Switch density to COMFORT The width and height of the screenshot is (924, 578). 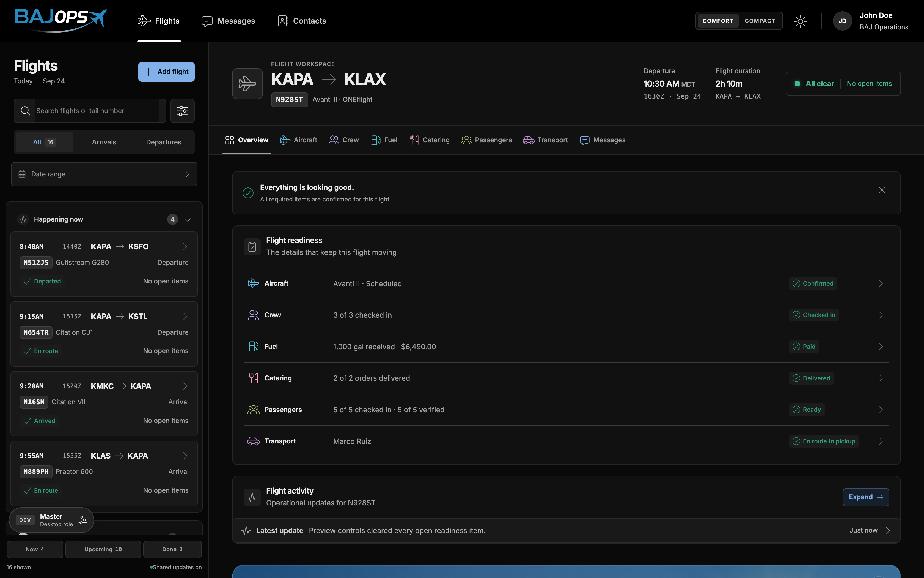[x=718, y=21]
